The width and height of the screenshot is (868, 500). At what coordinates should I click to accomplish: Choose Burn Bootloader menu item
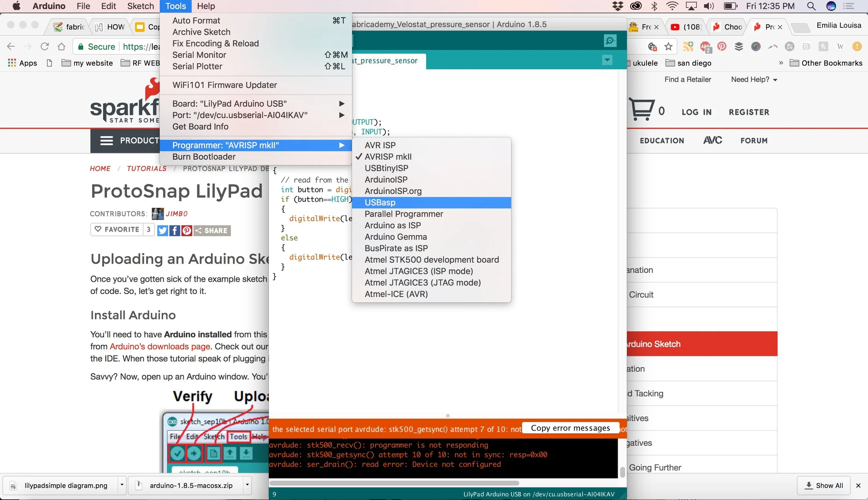coord(256,156)
